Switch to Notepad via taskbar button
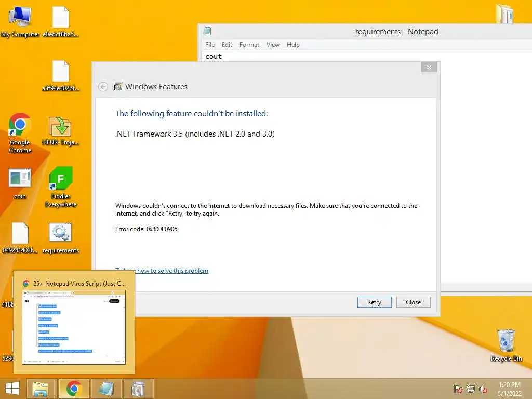This screenshot has width=532, height=399. (x=106, y=389)
